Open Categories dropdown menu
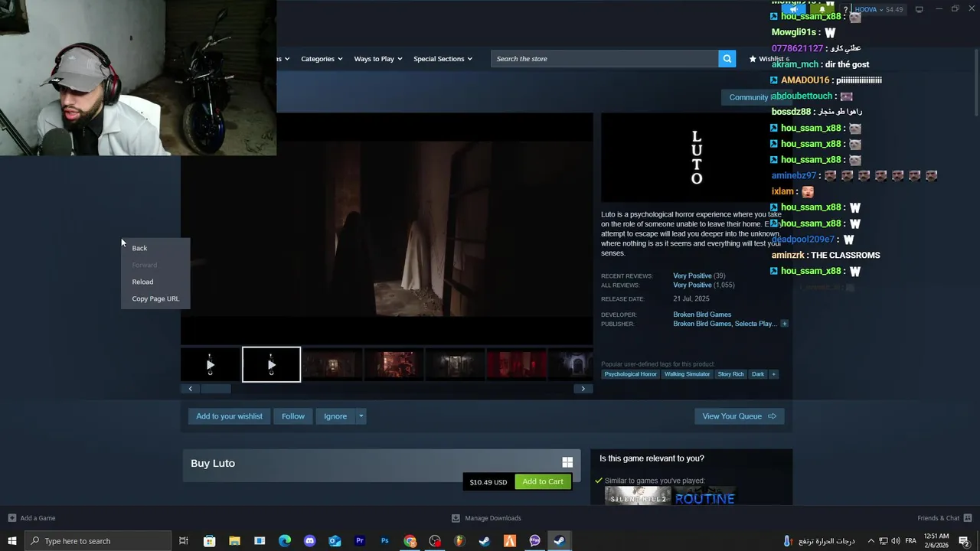Screen dimensions: 980x551 point(322,59)
